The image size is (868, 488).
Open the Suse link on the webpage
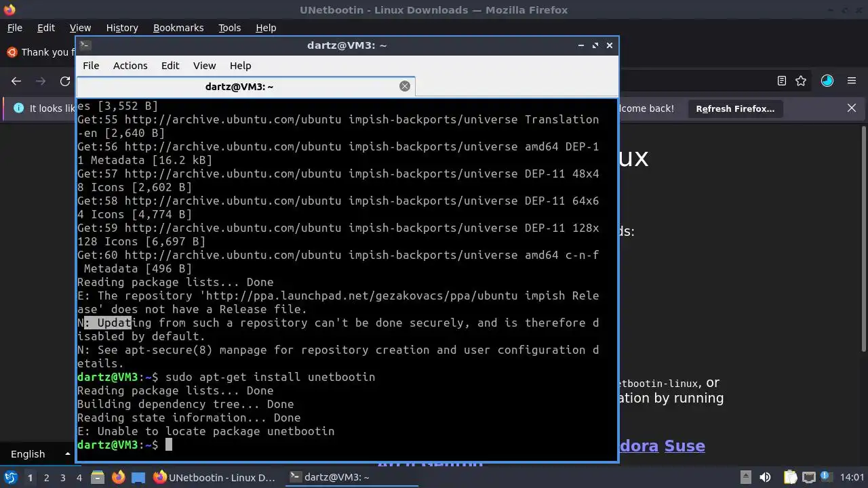point(684,445)
